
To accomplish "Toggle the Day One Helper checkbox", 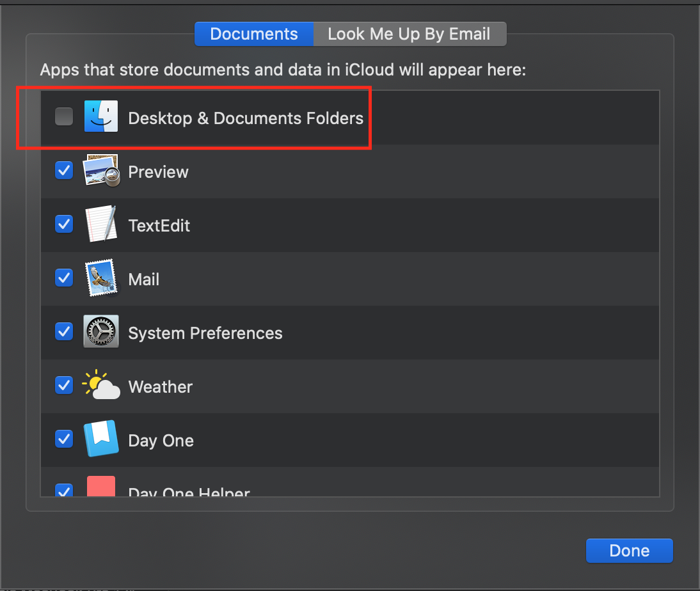I will click(64, 490).
